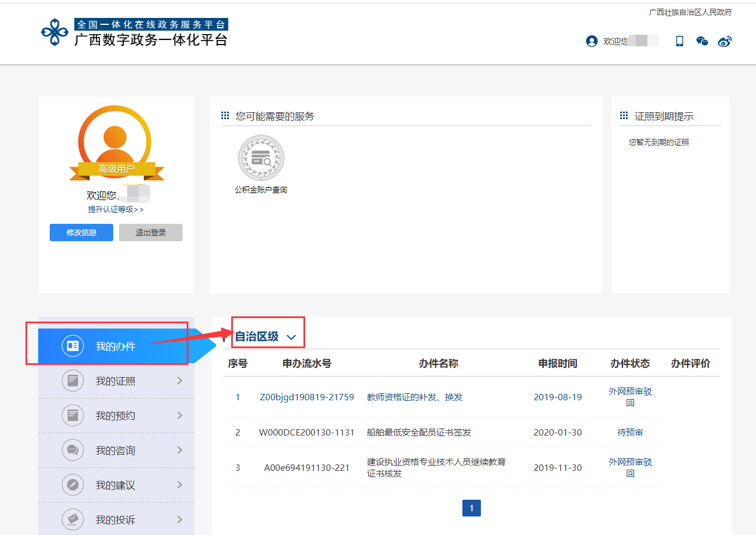The image size is (756, 535).
Task: Click the user account icon beside 欢迎您
Action: pyautogui.click(x=591, y=41)
